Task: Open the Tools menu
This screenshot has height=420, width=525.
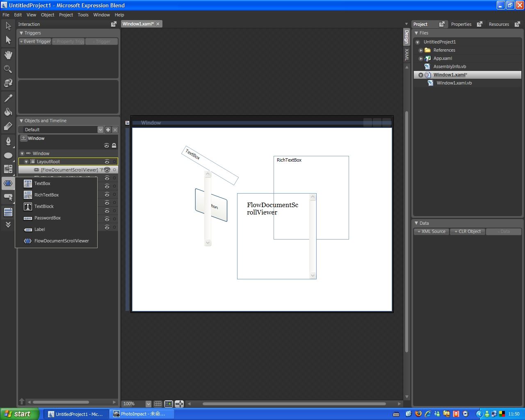Action: click(83, 15)
